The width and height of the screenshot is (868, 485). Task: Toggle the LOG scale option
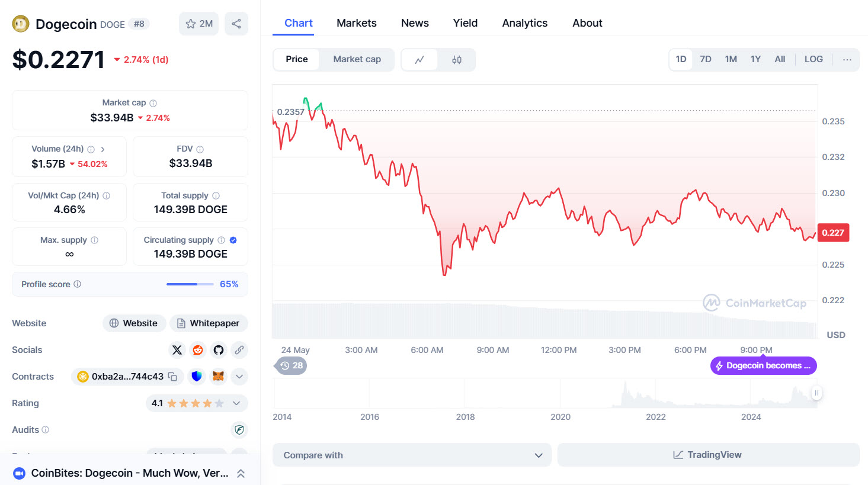tap(813, 59)
